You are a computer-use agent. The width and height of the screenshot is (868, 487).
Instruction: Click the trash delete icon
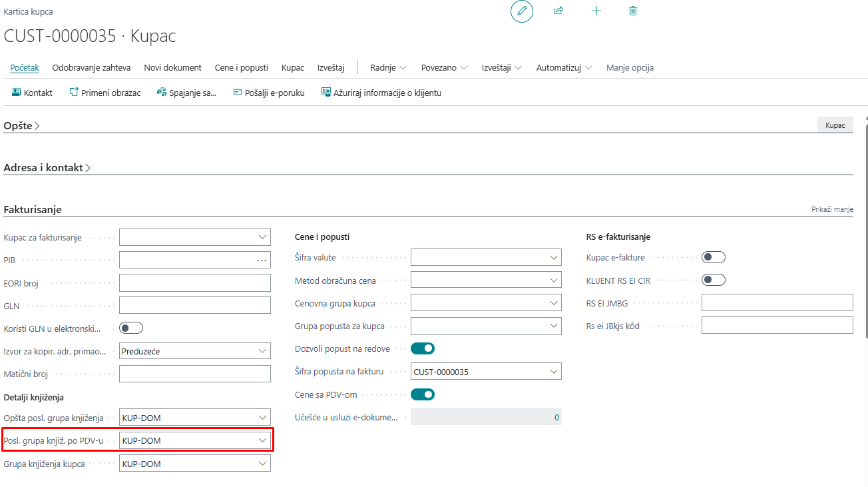coord(633,11)
